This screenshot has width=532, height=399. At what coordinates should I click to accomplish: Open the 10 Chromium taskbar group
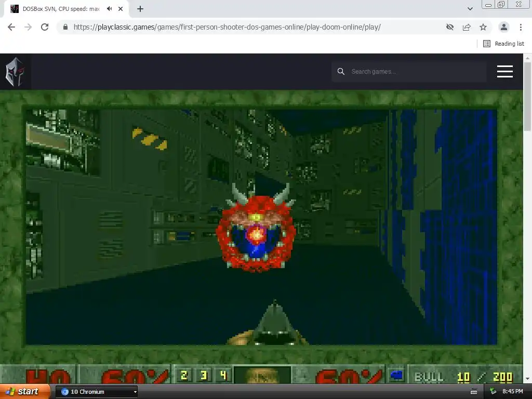97,392
